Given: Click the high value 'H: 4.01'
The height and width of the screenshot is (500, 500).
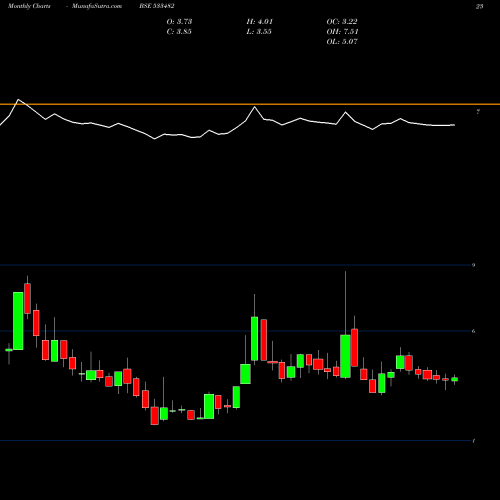Looking at the screenshot, I should click(x=260, y=22).
